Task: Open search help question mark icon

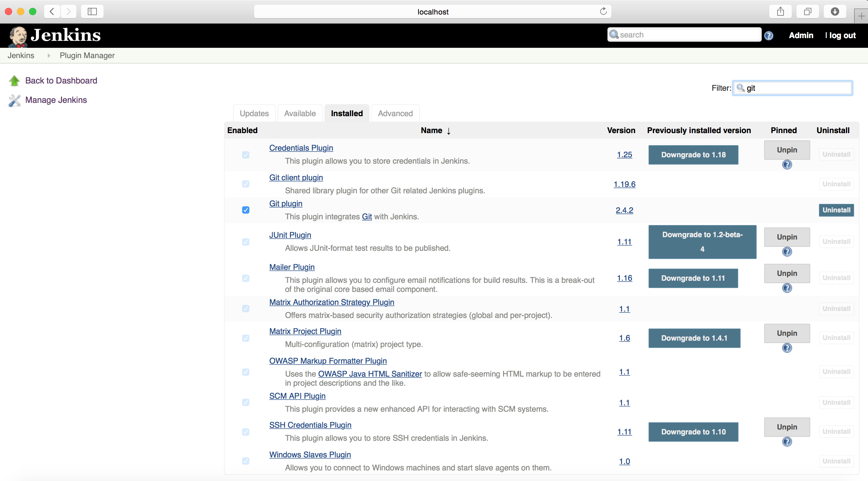Action: coord(769,35)
